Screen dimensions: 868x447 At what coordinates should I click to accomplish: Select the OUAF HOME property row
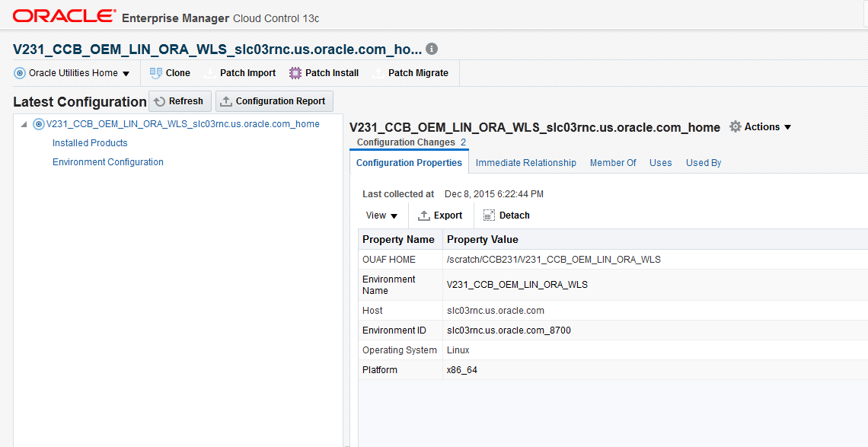click(613, 259)
